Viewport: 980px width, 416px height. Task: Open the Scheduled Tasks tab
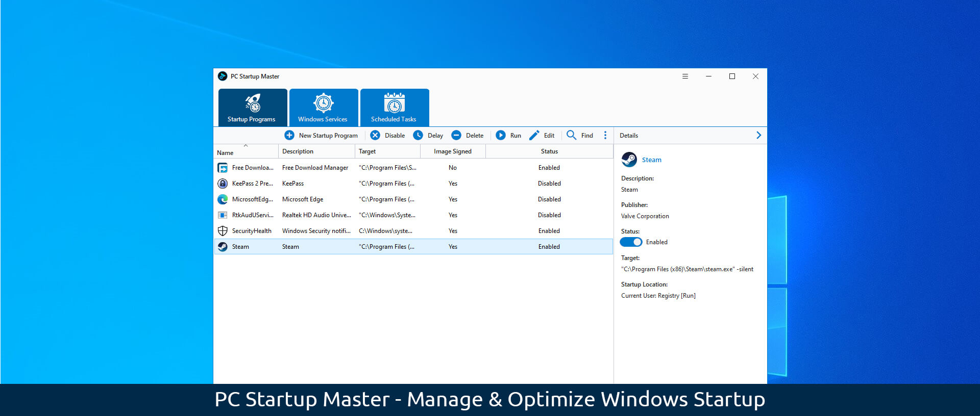[395, 107]
